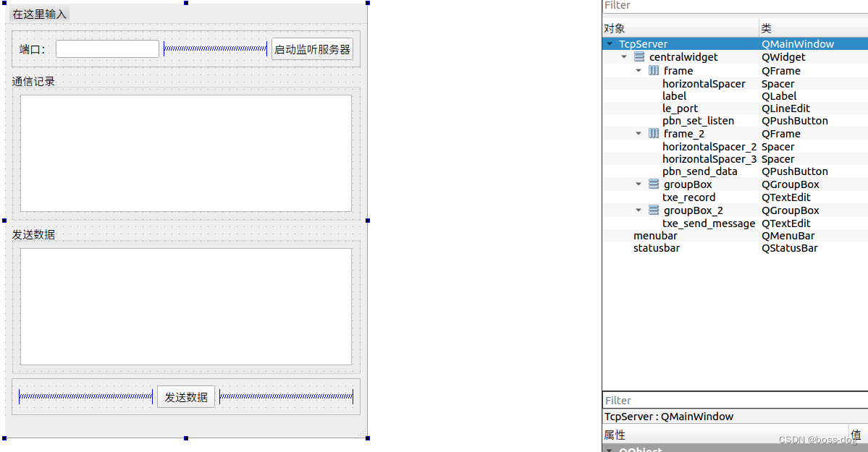Select horizontalSpacer in object tree
The height and width of the screenshot is (452, 868).
(x=704, y=84)
